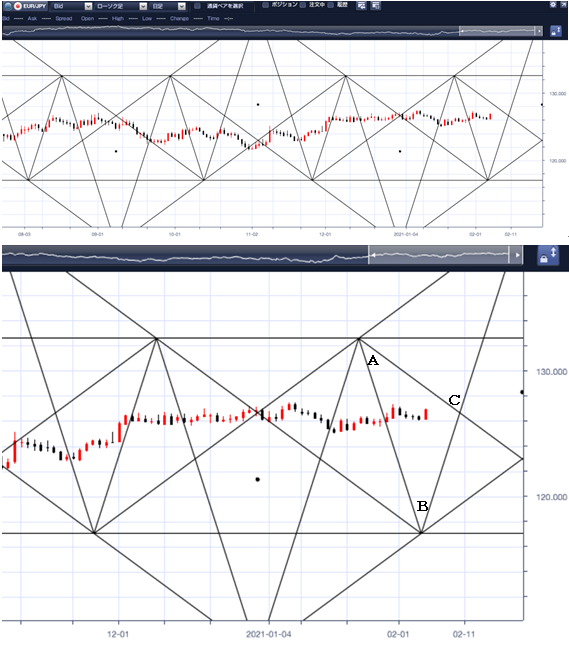
Task: Toggle the lower chart vertical scale lock icon
Action: (x=548, y=255)
